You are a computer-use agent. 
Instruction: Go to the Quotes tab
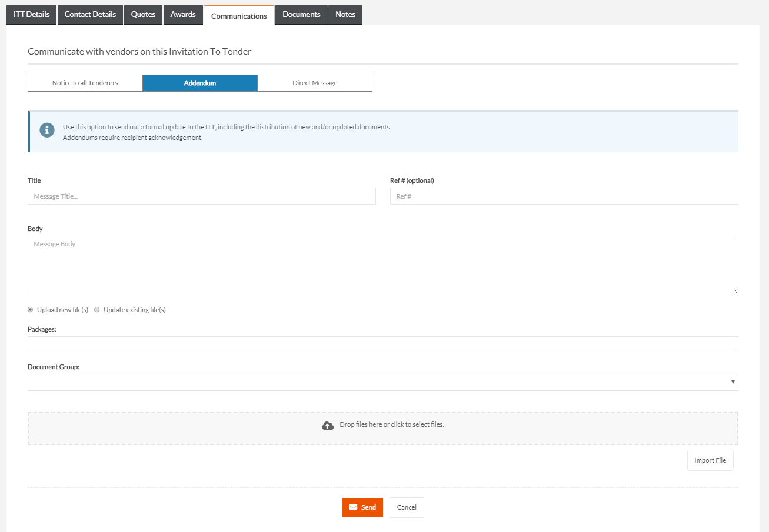pos(143,15)
